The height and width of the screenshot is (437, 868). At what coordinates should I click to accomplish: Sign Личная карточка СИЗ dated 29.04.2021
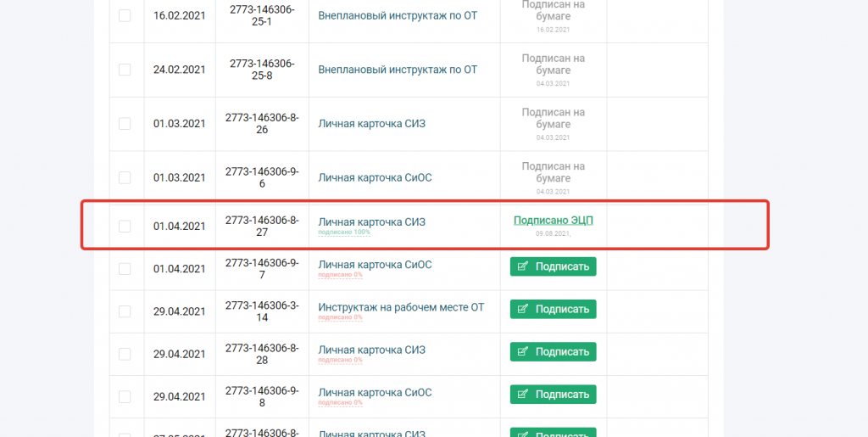tap(553, 351)
